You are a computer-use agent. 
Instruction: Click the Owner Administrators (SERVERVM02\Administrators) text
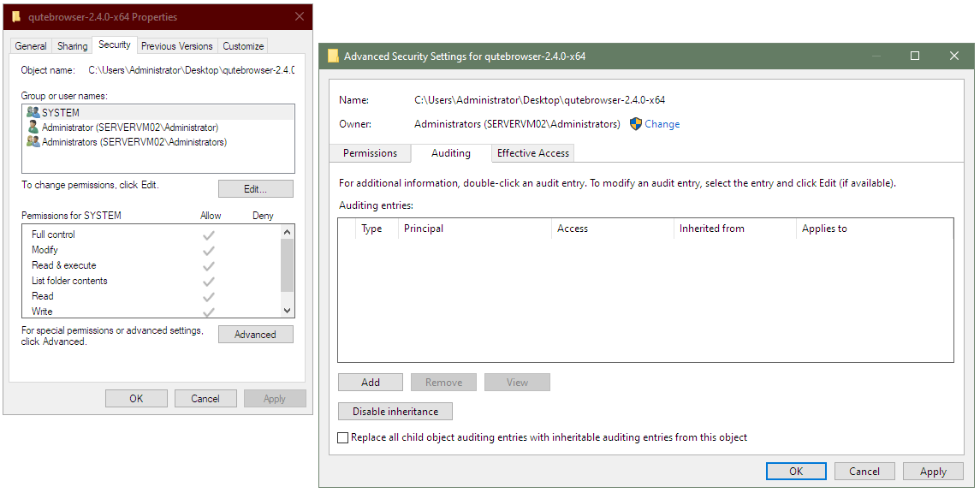(517, 124)
